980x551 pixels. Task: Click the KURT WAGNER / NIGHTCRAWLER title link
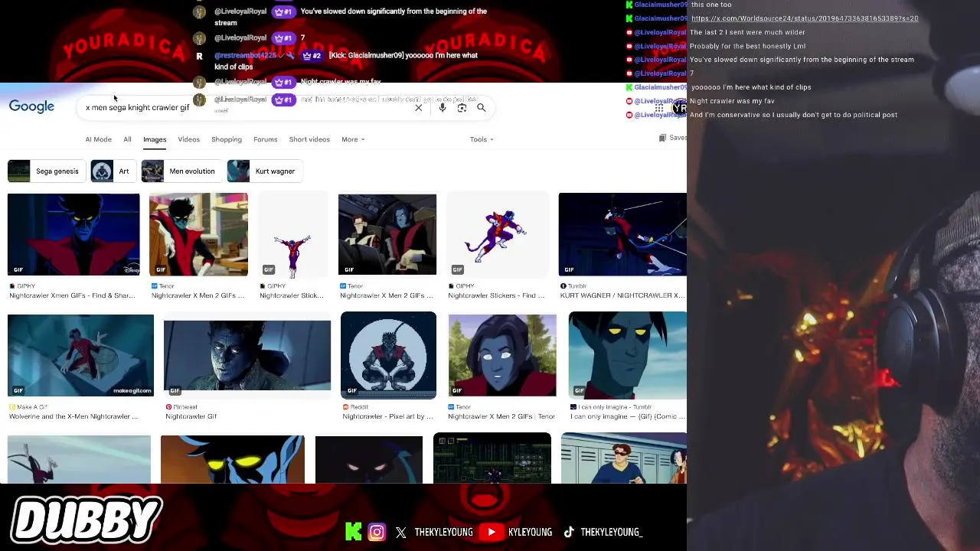pos(622,295)
